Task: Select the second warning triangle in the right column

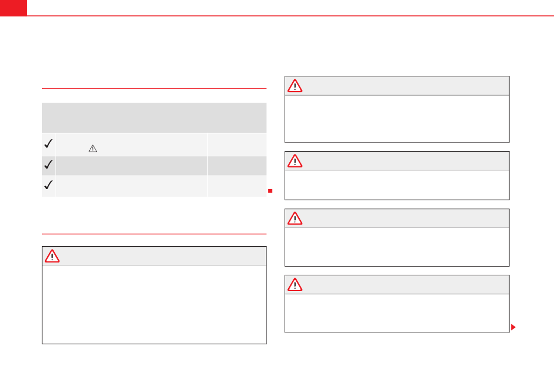Action: coord(295,161)
